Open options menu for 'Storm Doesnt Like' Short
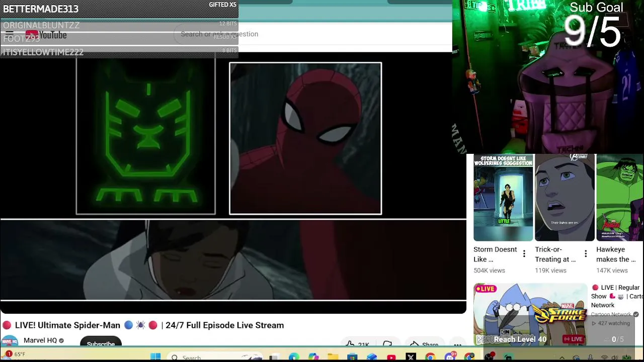Viewport: 644px width, 362px height. (x=524, y=254)
